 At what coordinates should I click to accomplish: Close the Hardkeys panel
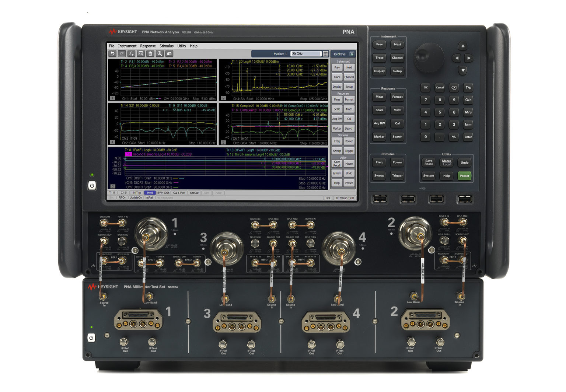tap(352, 54)
